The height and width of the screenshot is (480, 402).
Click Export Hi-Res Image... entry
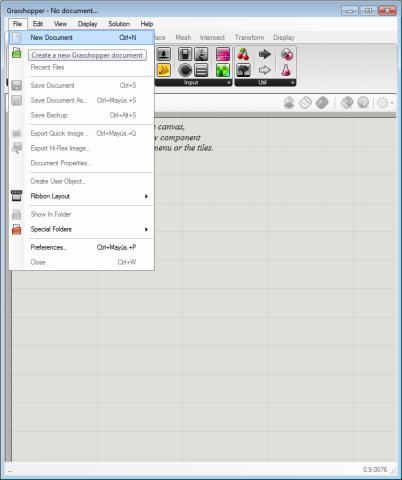pos(82,148)
